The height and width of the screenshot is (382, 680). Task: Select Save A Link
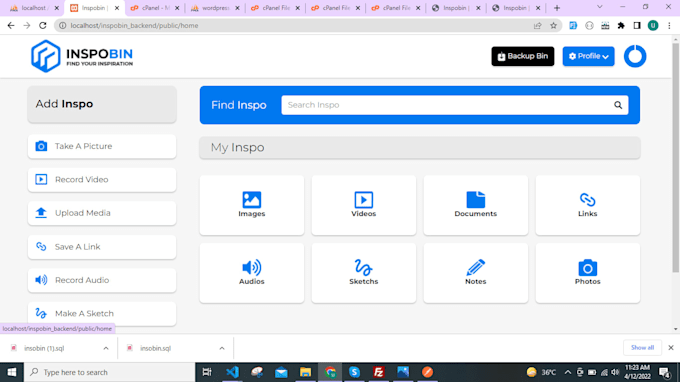click(102, 247)
